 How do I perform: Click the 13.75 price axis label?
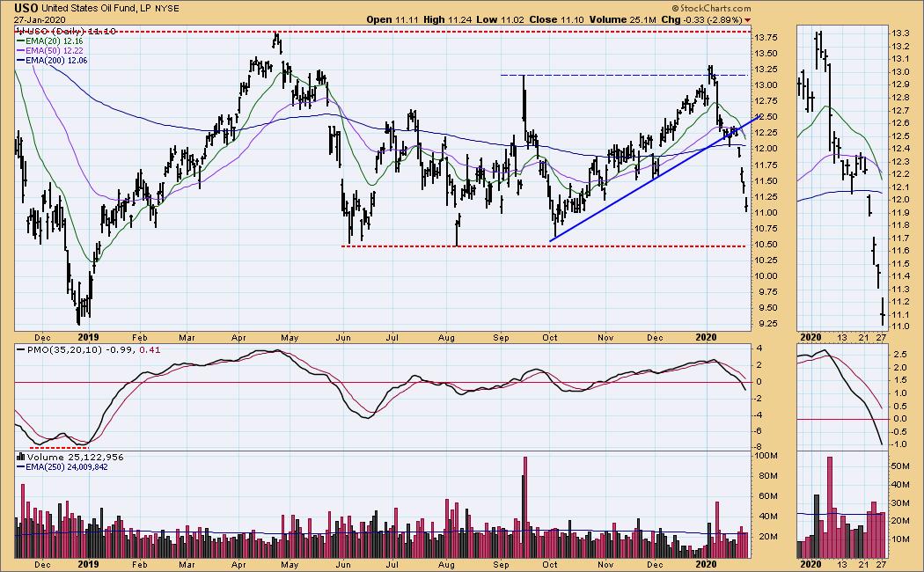tap(766, 38)
